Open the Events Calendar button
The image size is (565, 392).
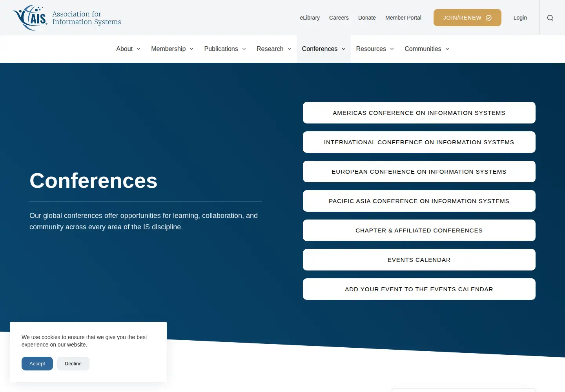(x=419, y=260)
